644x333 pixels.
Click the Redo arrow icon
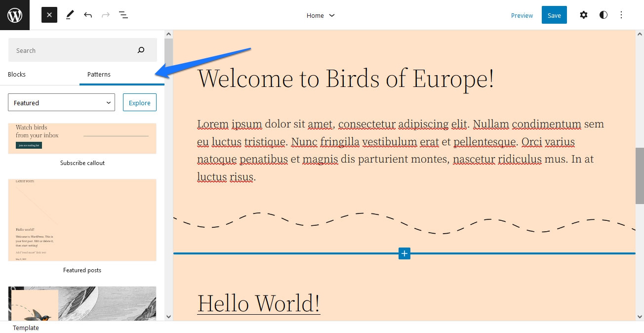106,15
